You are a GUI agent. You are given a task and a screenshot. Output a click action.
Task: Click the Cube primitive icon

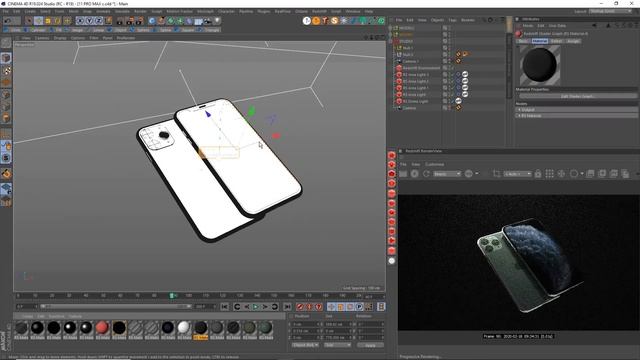click(x=152, y=20)
